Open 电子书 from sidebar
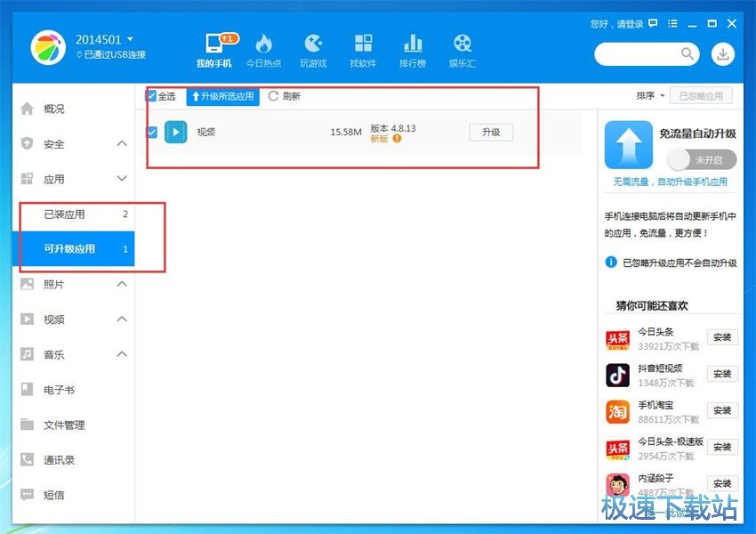This screenshot has height=534, width=756. point(73,389)
